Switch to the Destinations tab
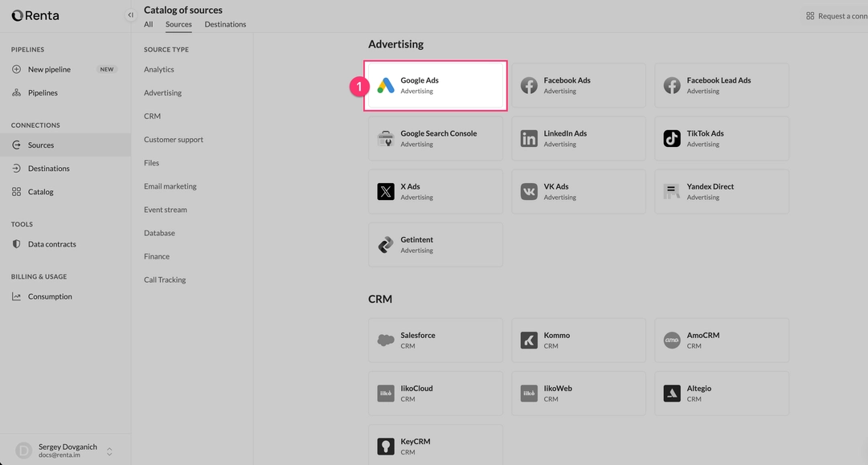The height and width of the screenshot is (465, 868). [225, 24]
